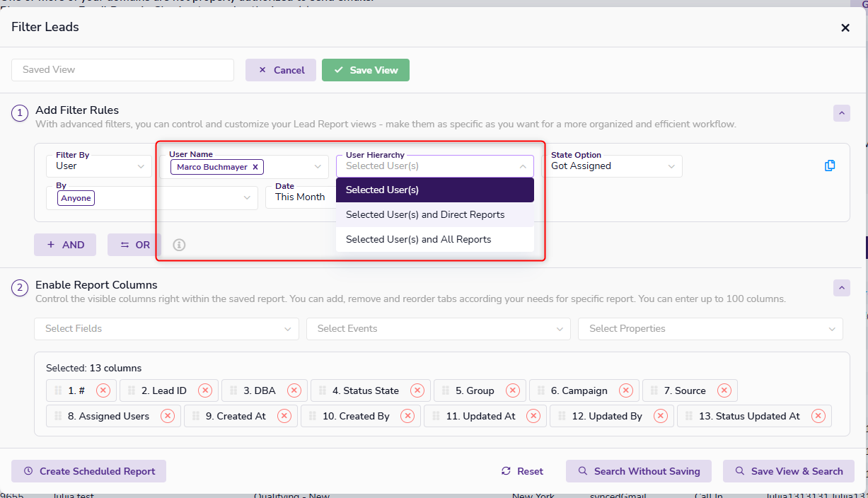Collapse the Enable Report Columns section
Viewport: 868px width, 498px height.
coord(841,288)
